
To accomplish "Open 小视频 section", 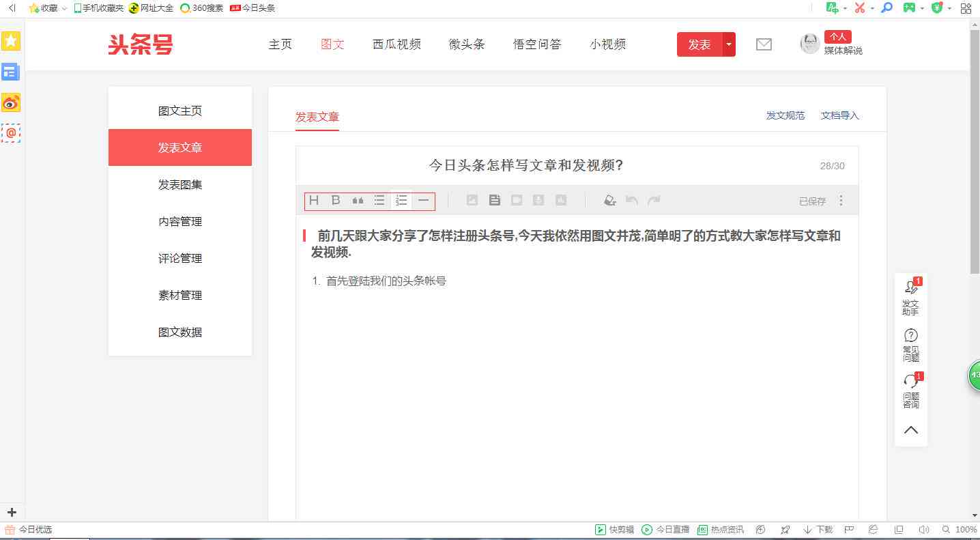I will [607, 44].
